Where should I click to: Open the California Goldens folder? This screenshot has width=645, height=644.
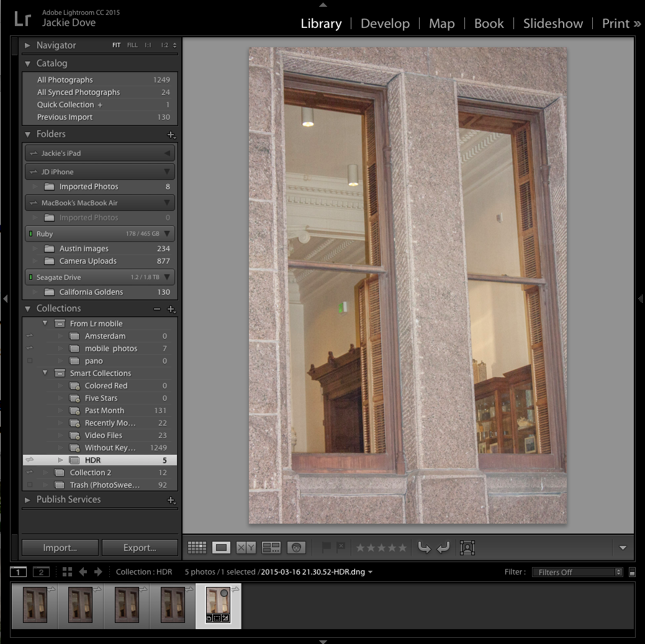click(x=100, y=292)
